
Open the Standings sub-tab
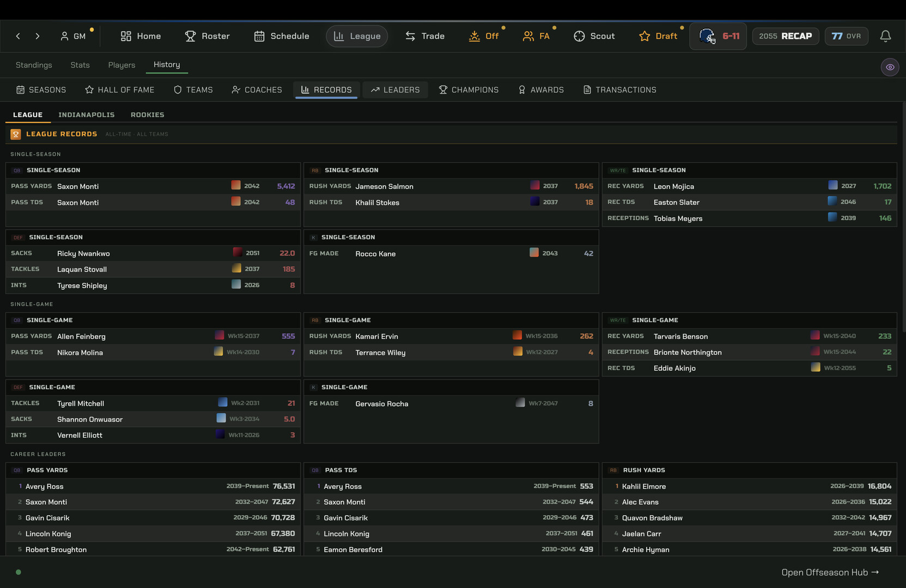click(34, 65)
